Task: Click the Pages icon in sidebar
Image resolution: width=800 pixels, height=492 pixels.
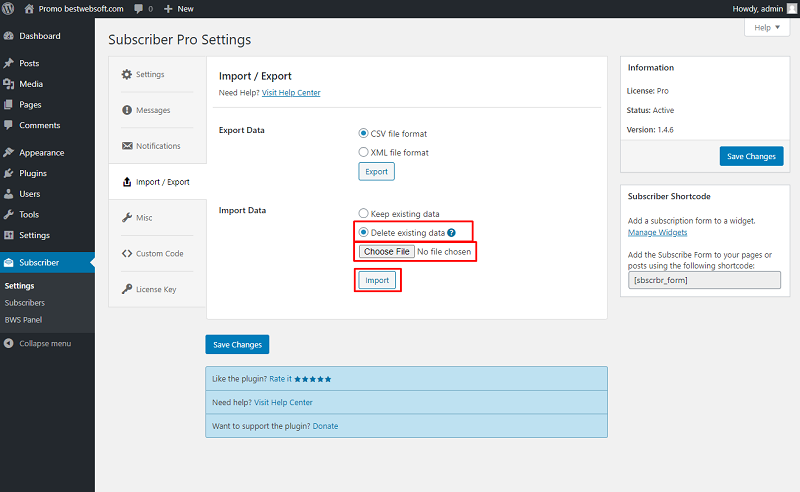Action: click(x=9, y=105)
